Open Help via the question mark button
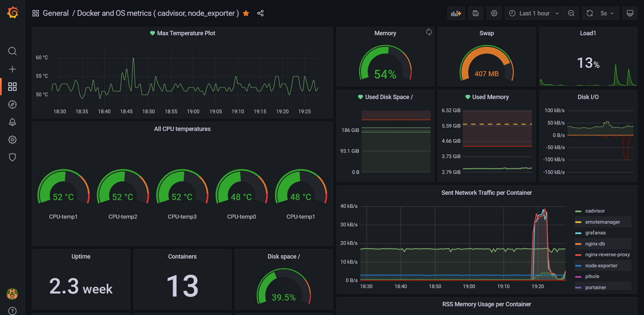Viewport: 644px width, 315px height. [12, 310]
